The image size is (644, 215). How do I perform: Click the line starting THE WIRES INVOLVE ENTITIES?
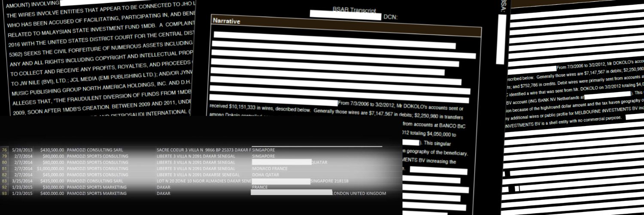tap(101, 10)
